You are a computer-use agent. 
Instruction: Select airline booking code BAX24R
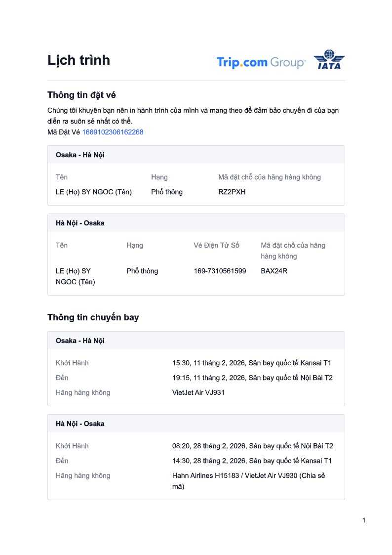pyautogui.click(x=274, y=271)
